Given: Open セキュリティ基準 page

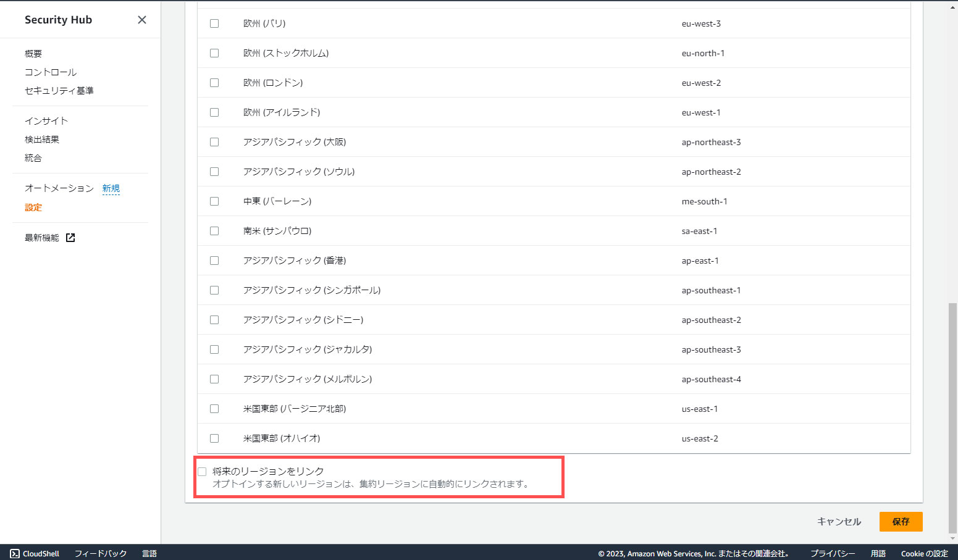Looking at the screenshot, I should click(59, 91).
